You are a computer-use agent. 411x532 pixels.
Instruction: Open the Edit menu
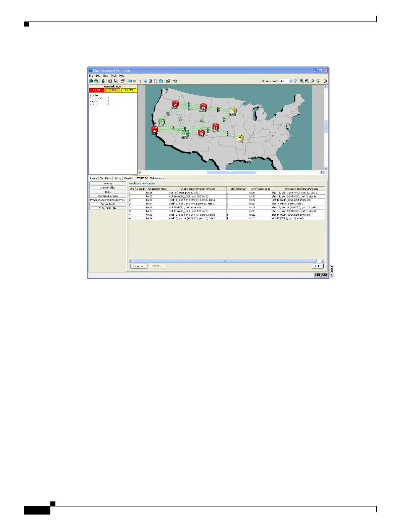click(x=98, y=76)
